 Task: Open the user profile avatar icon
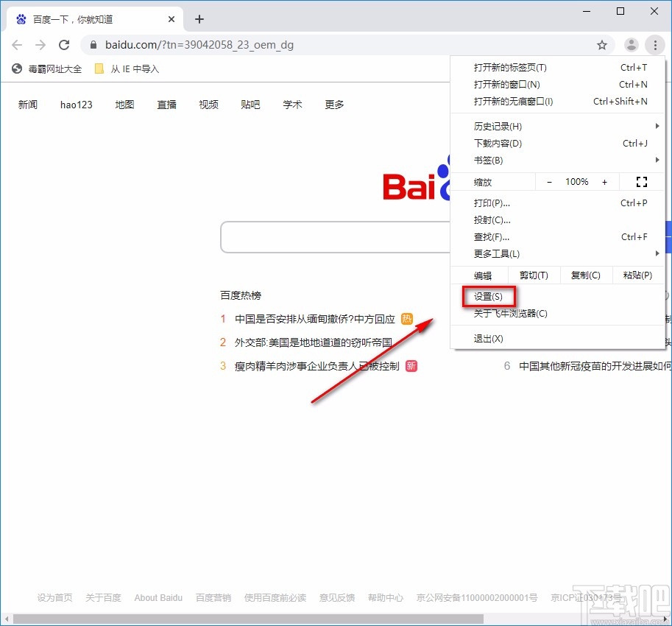click(632, 45)
